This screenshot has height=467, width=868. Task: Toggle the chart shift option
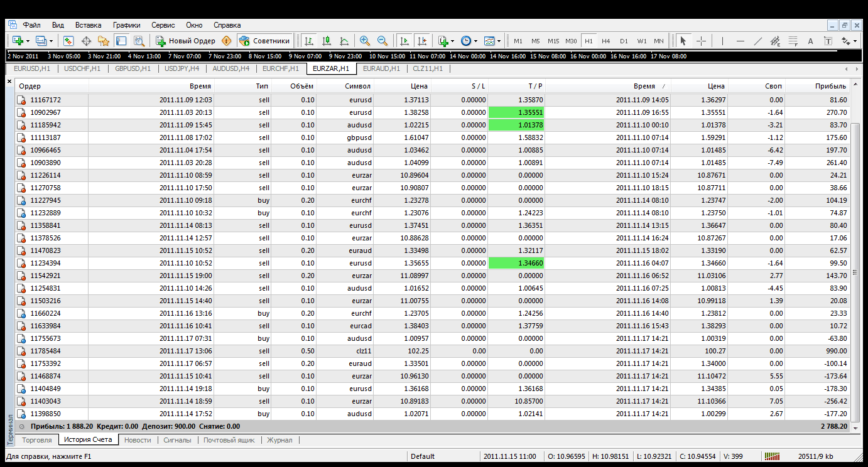pos(421,41)
